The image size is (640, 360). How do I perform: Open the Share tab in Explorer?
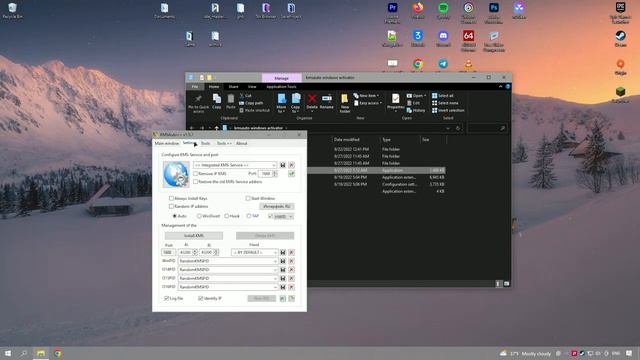pos(233,87)
